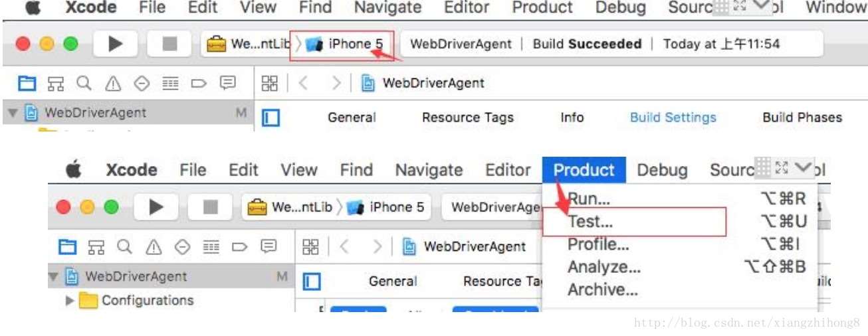Toggle the targets list sidebar button, upper editor

pyautogui.click(x=271, y=118)
